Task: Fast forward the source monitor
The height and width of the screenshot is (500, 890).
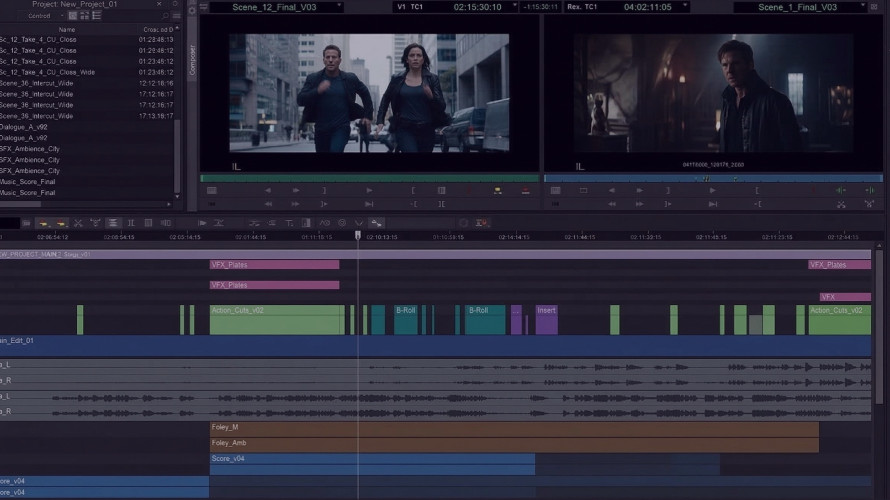Action: [296, 204]
